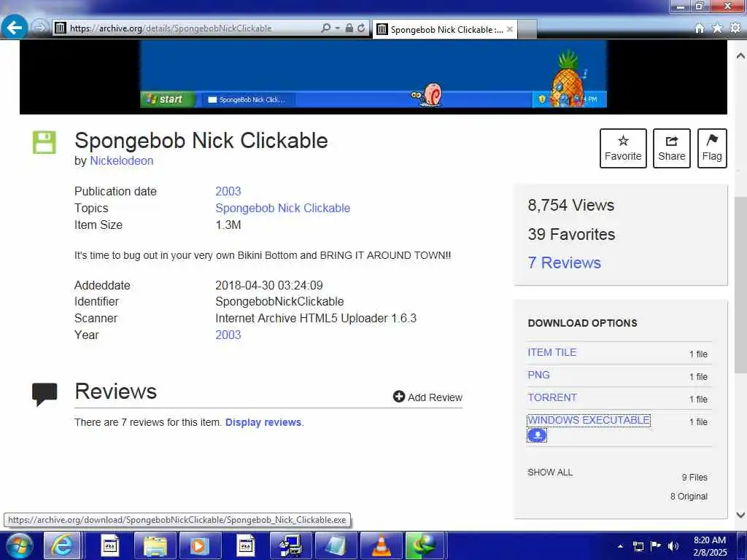Refresh the page with the reload icon
Screen dimensions: 747x560
pos(361,28)
